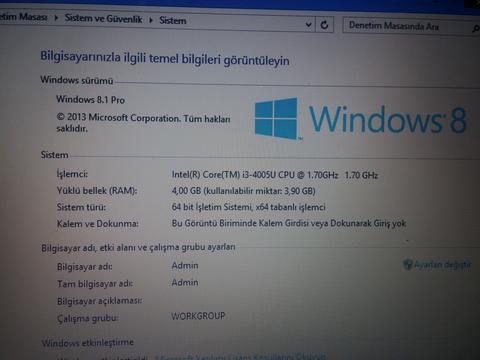Click the Yüklü bellek (RAM) label
Image resolution: width=480 pixels, height=360 pixels.
click(x=97, y=191)
